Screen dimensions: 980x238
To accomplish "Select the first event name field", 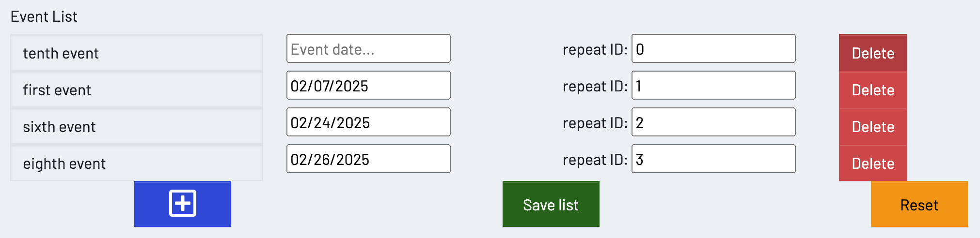I will [x=137, y=89].
